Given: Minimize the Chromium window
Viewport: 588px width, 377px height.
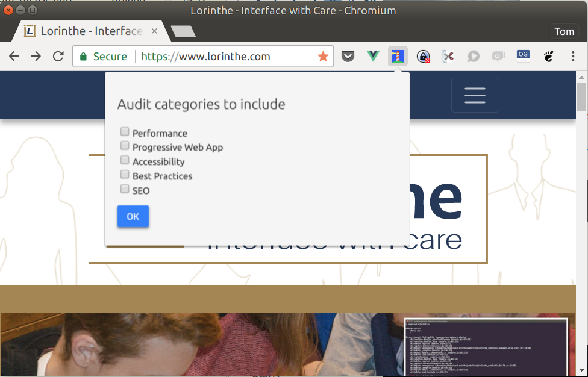Looking at the screenshot, I should coord(20,10).
